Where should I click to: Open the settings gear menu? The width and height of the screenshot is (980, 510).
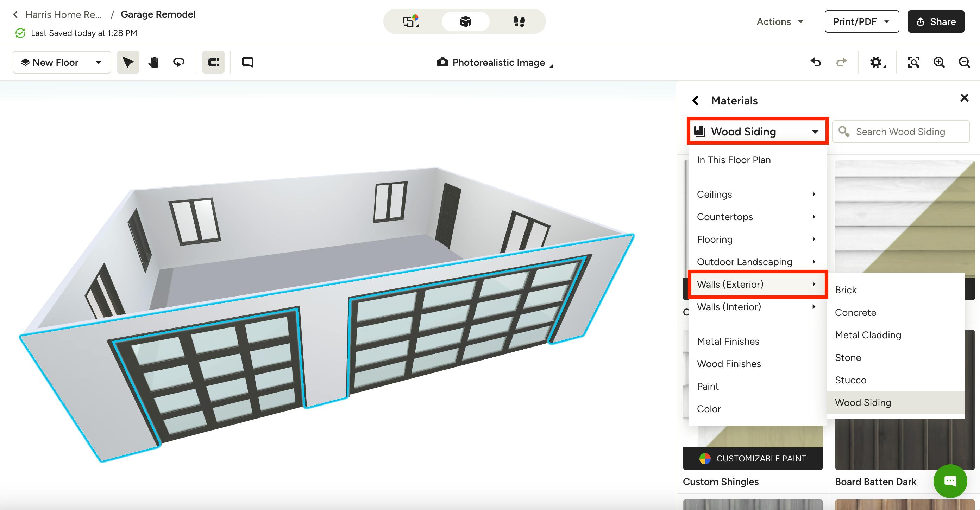tap(877, 62)
